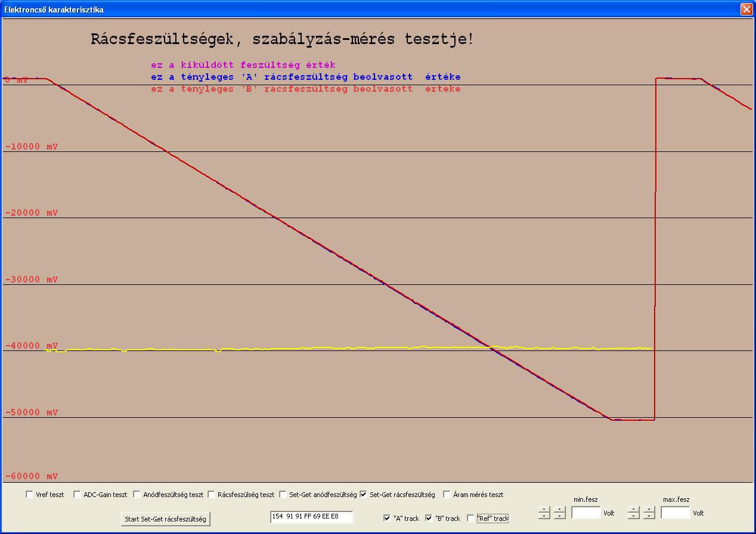The height and width of the screenshot is (534, 756).
Task: Click the -20000 mV axis label
Action: click(31, 213)
